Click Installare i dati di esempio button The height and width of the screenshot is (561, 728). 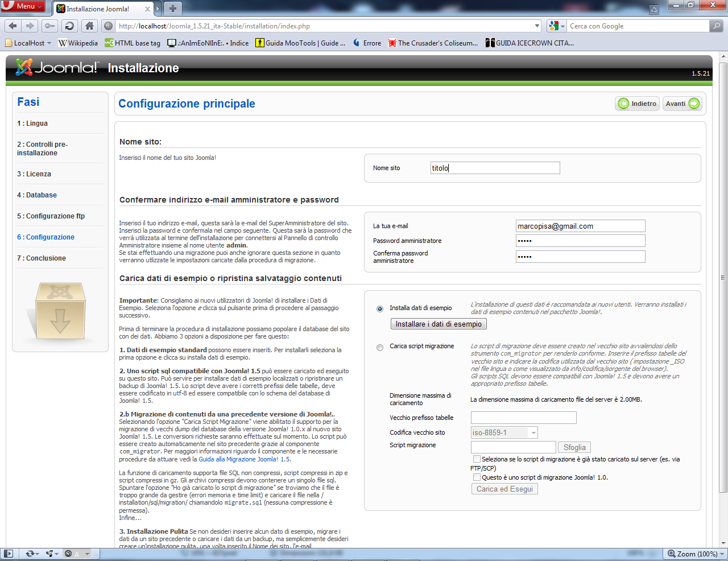coord(439,324)
